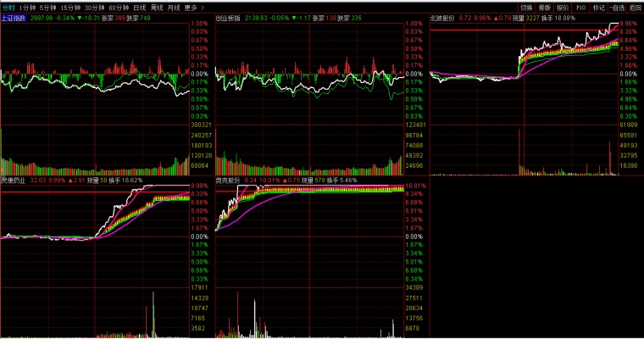Click the 返回 back button
This screenshot has width=644, height=339.
[x=635, y=8]
